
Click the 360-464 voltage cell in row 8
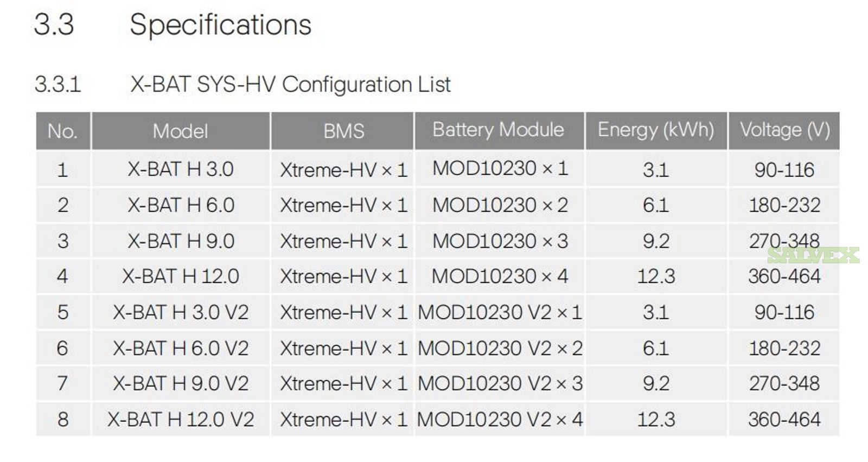coord(784,419)
